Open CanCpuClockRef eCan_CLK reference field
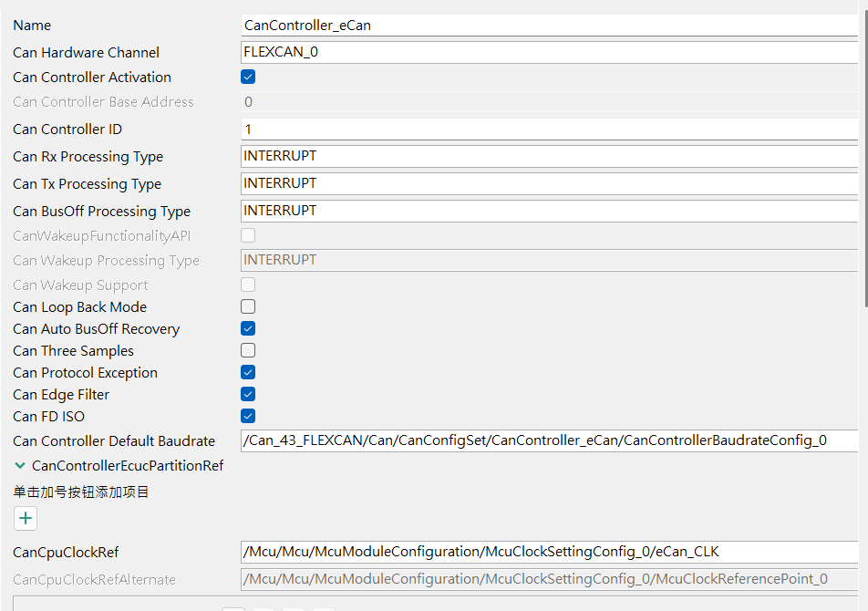Viewport: 868px width, 611px height. pos(549,552)
